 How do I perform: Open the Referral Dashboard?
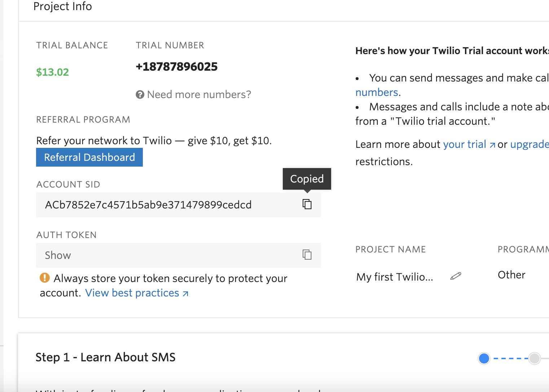[x=89, y=158]
